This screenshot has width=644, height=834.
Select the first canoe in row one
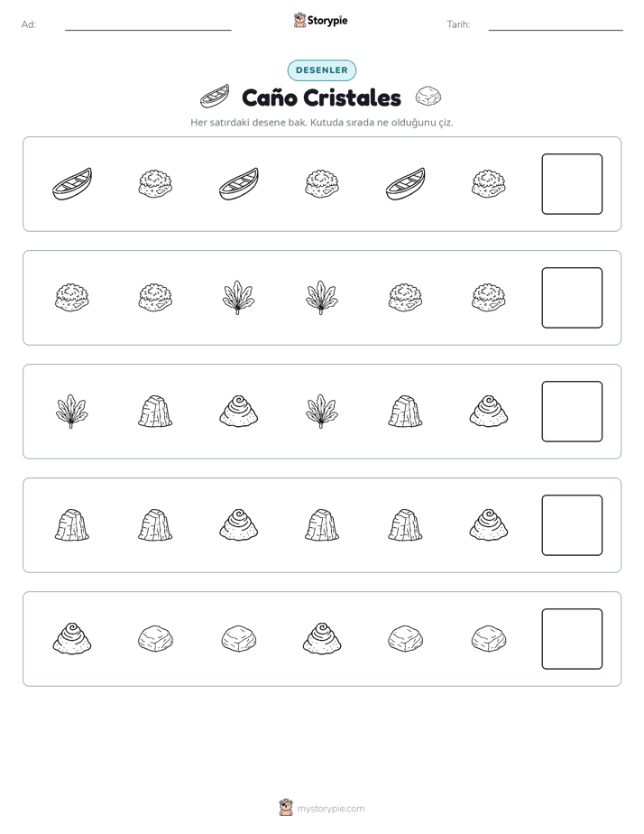[72, 184]
